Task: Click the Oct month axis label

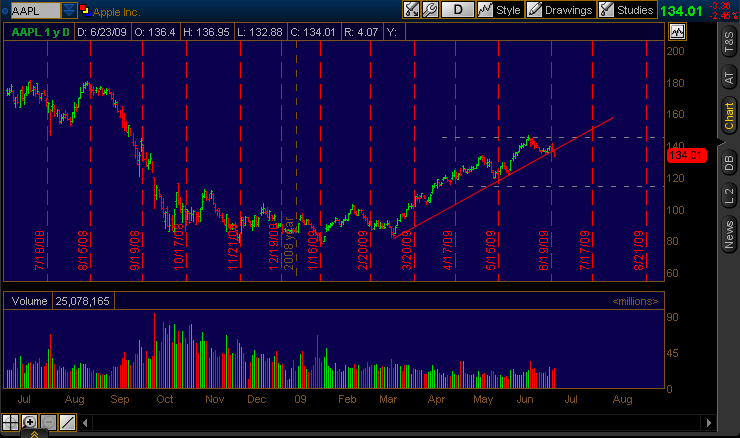Action: [165, 399]
